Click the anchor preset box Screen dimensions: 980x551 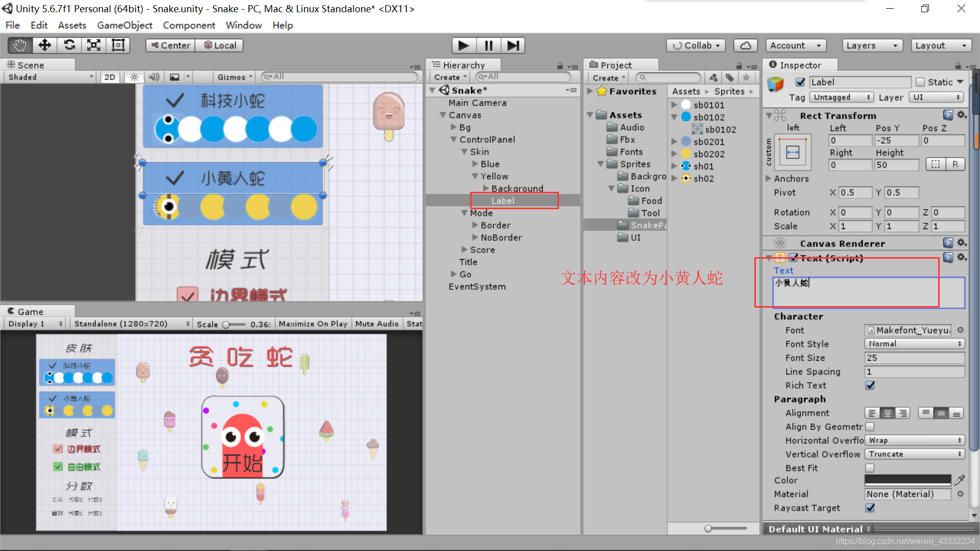point(793,152)
